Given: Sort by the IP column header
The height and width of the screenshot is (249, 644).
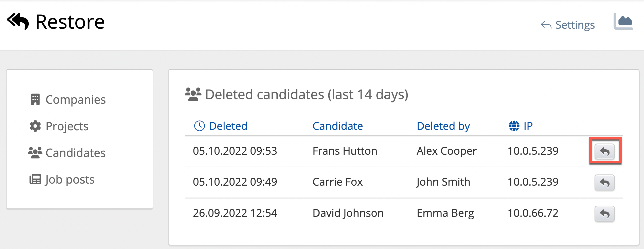Looking at the screenshot, I should [528, 126].
